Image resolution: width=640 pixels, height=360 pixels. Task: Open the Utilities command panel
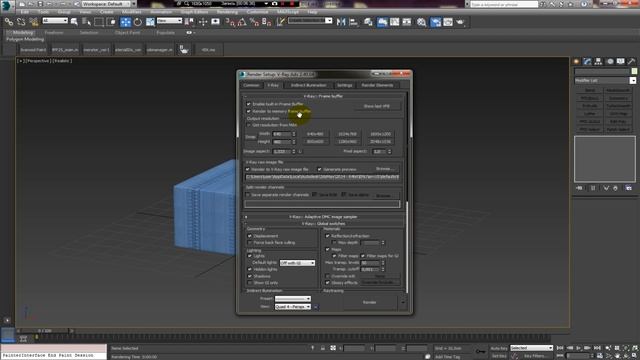[631, 62]
